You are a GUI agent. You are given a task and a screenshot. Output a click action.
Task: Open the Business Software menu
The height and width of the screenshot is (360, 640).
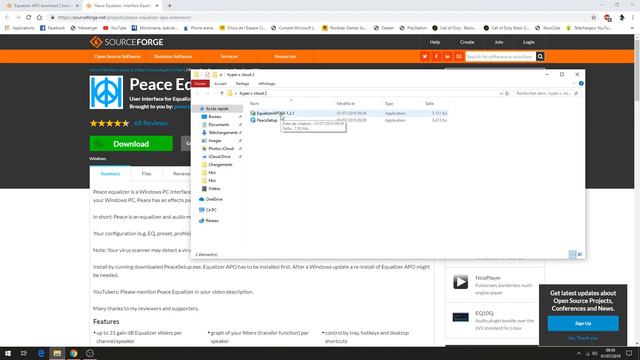(173, 56)
